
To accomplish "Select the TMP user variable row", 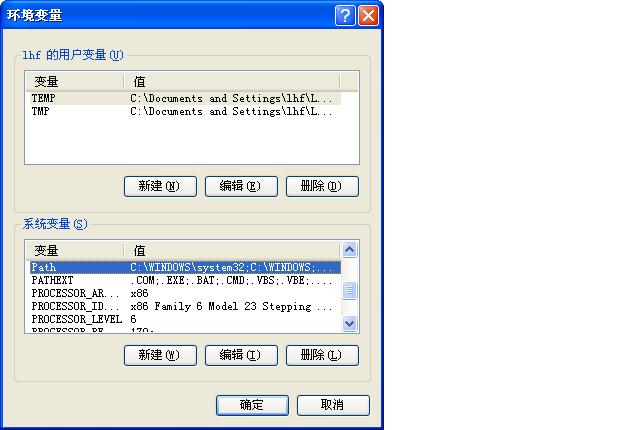I will (x=185, y=111).
